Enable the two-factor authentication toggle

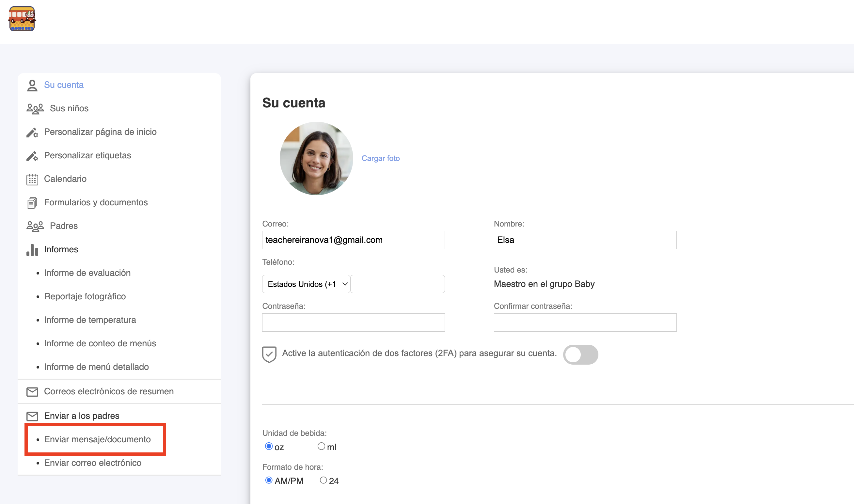(580, 354)
